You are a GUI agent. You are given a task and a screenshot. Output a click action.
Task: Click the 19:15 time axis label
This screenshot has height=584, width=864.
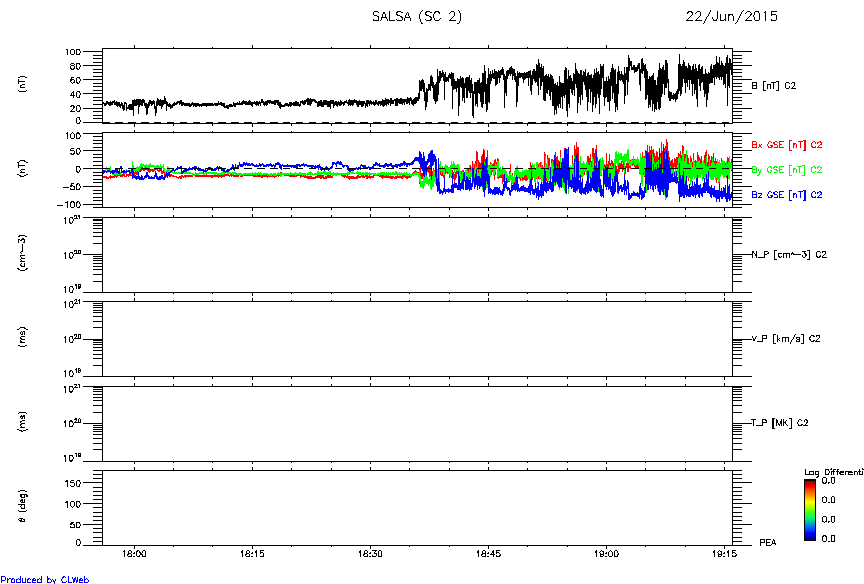tap(724, 554)
